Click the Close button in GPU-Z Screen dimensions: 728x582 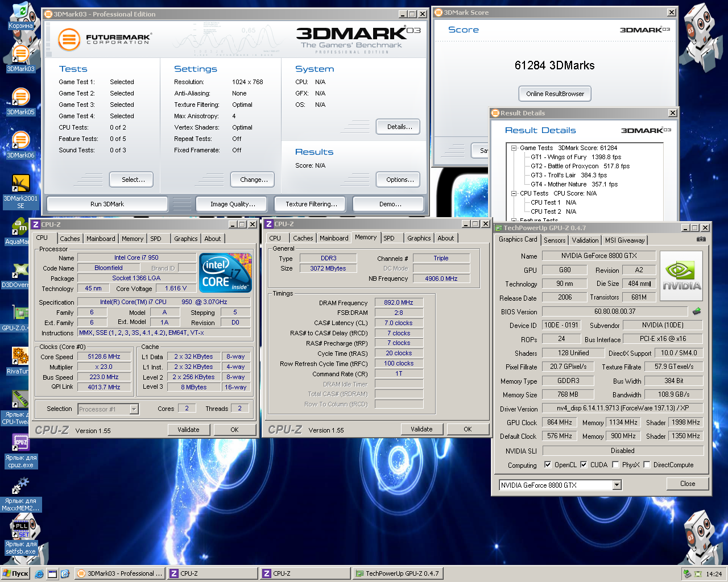tap(688, 484)
